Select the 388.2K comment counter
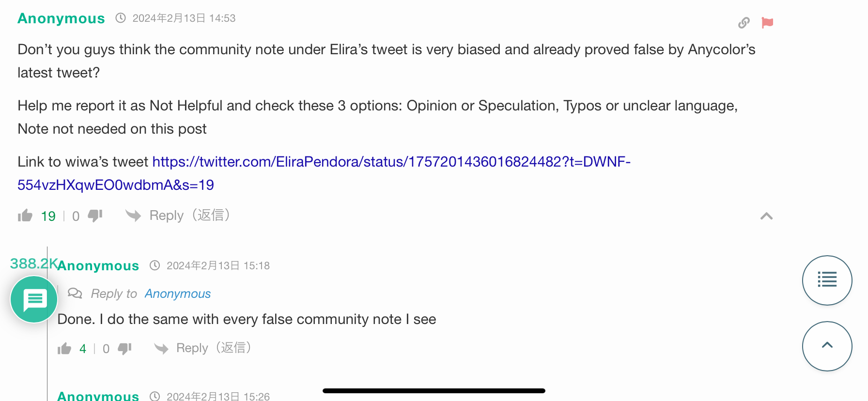868x401 pixels. coord(34,263)
